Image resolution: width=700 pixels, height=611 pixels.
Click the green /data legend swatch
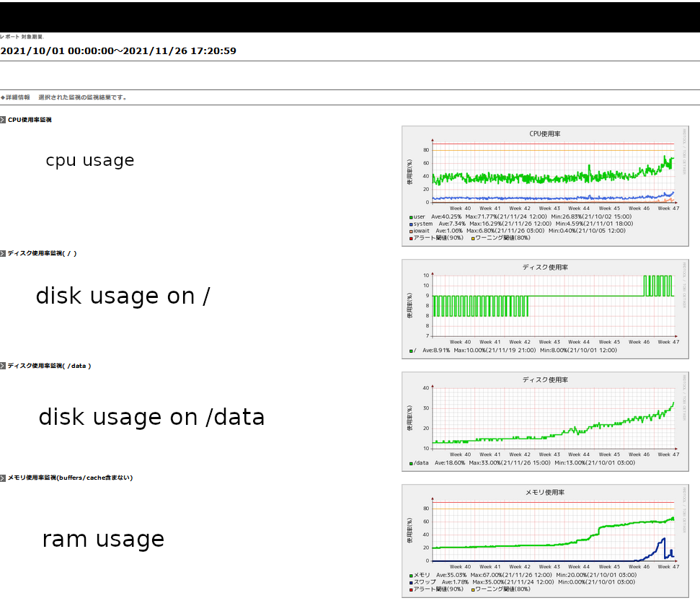(x=411, y=464)
